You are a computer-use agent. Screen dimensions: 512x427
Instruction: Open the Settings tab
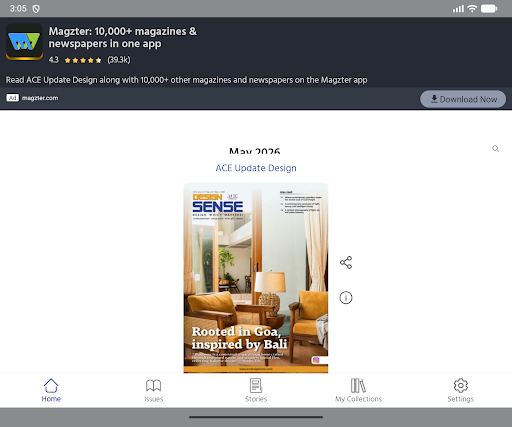point(461,390)
